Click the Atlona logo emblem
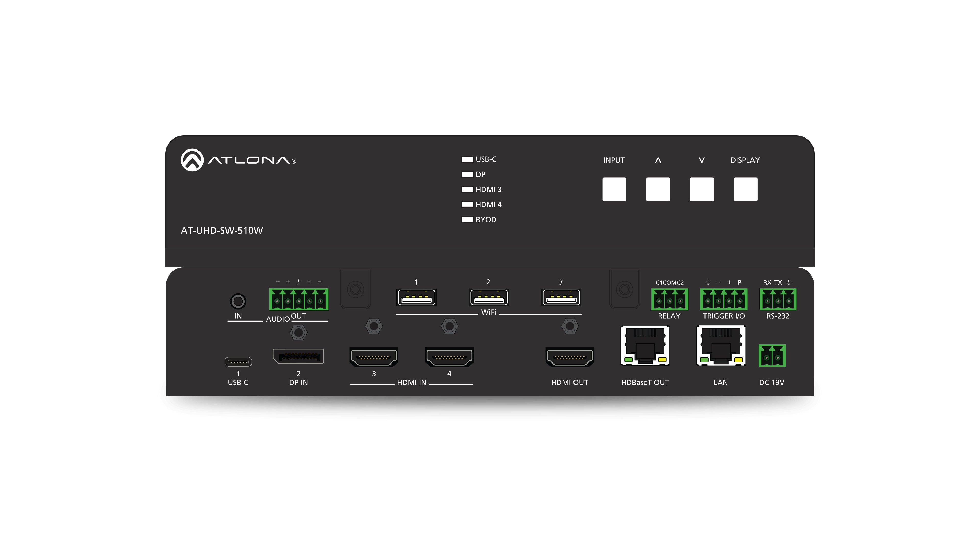Image resolution: width=980 pixels, height=552 pixels. coord(192,160)
